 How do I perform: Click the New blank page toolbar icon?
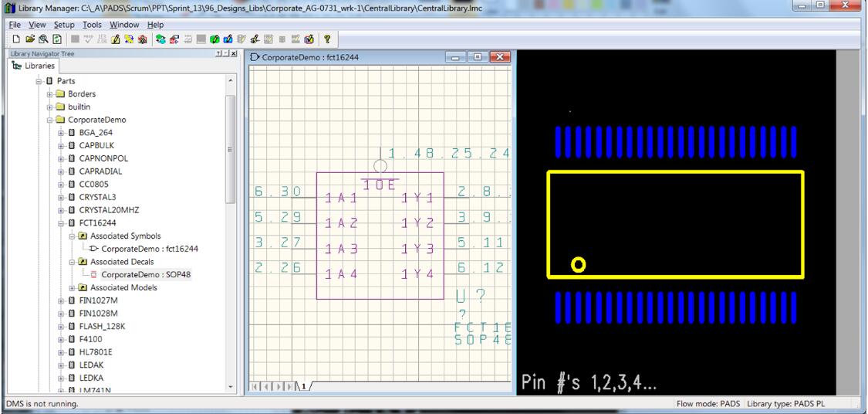(x=16, y=39)
